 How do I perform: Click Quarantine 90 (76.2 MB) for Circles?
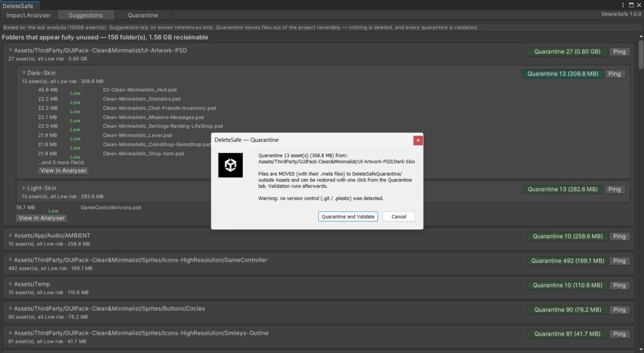click(x=568, y=309)
